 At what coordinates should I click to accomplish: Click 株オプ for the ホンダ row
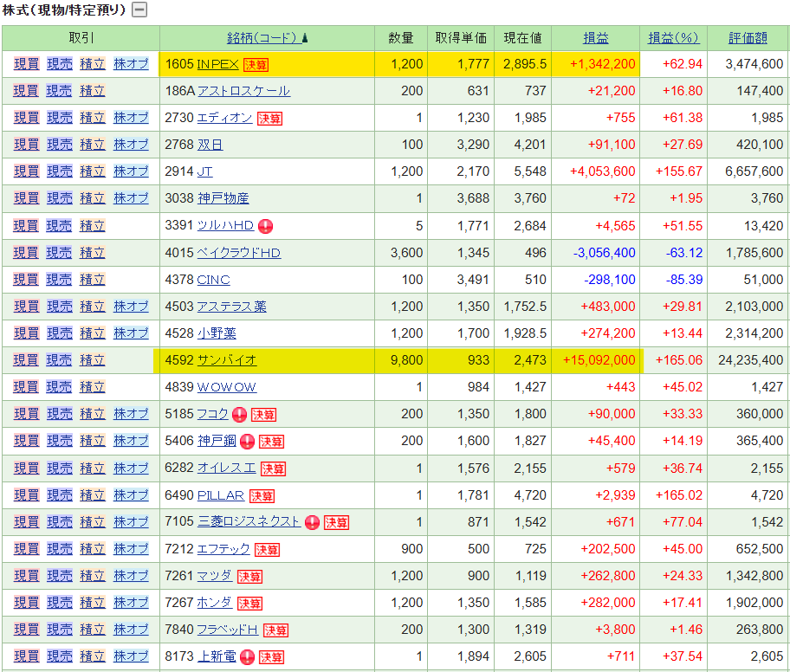click(131, 603)
